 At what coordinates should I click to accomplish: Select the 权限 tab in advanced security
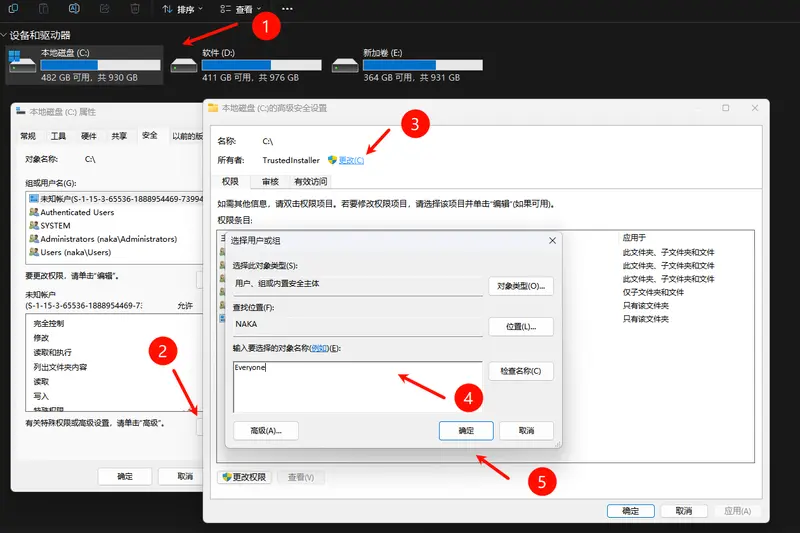pyautogui.click(x=230, y=181)
